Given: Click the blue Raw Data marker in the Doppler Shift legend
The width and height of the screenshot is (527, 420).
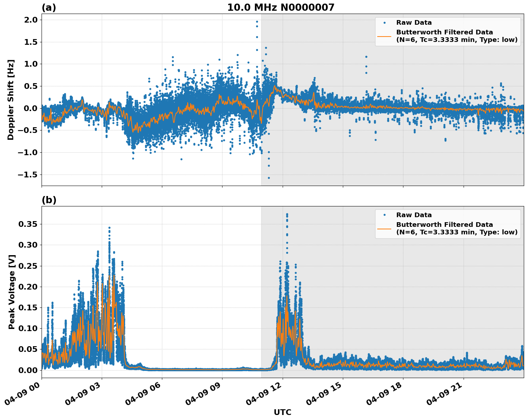Looking at the screenshot, I should tap(384, 23).
